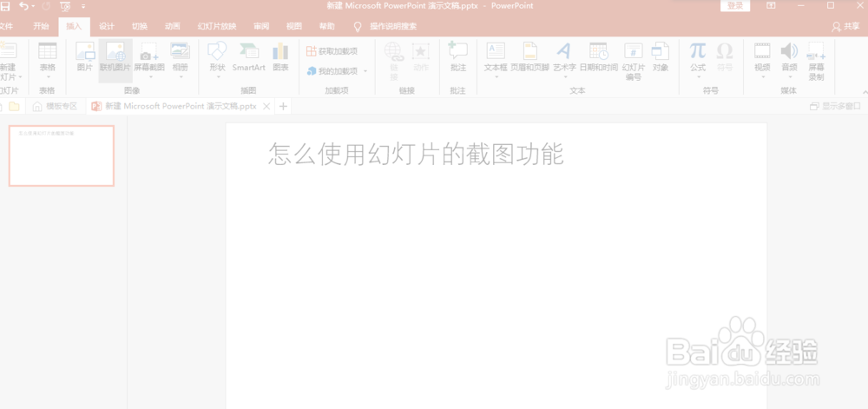Click 操作说明搜索 search box

pos(393,26)
